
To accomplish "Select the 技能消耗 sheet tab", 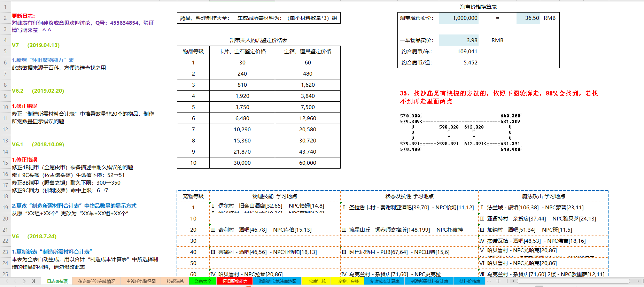I will [175, 281].
